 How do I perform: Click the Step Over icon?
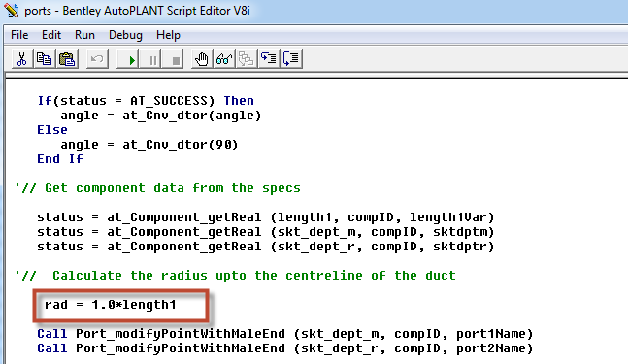pyautogui.click(x=291, y=59)
